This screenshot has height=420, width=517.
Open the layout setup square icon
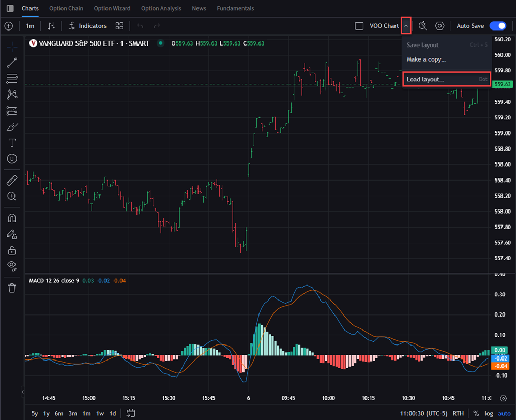[x=359, y=26]
